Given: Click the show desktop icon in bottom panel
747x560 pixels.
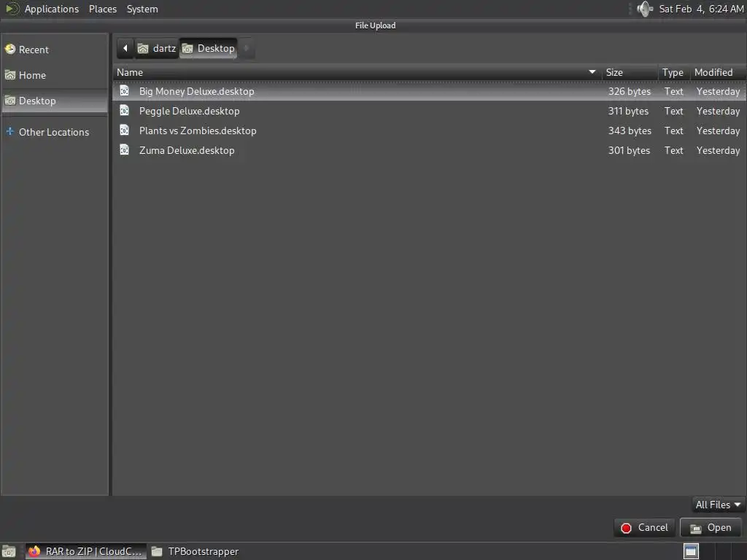Looking at the screenshot, I should tap(9, 551).
